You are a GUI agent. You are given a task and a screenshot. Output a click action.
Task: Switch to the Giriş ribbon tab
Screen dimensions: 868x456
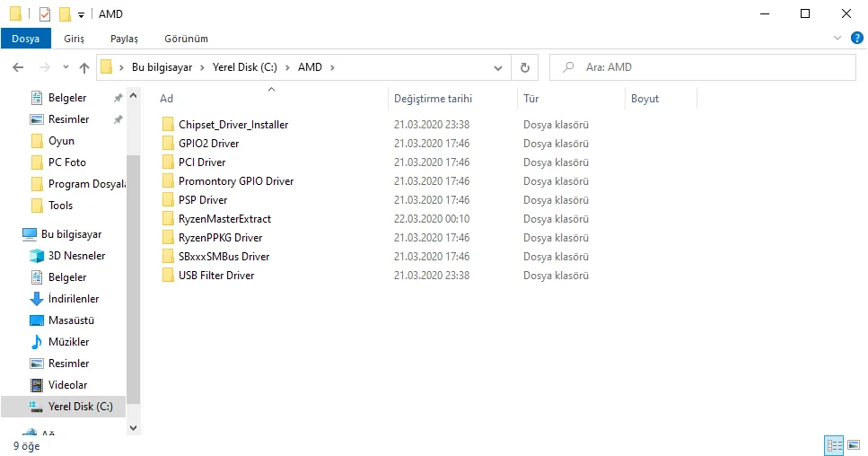[x=74, y=39]
